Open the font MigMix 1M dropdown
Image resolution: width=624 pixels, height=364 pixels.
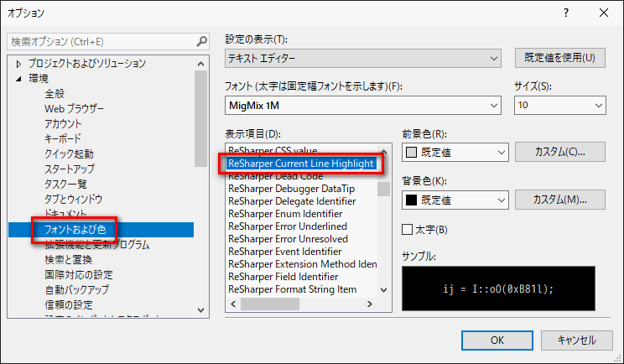(x=362, y=106)
